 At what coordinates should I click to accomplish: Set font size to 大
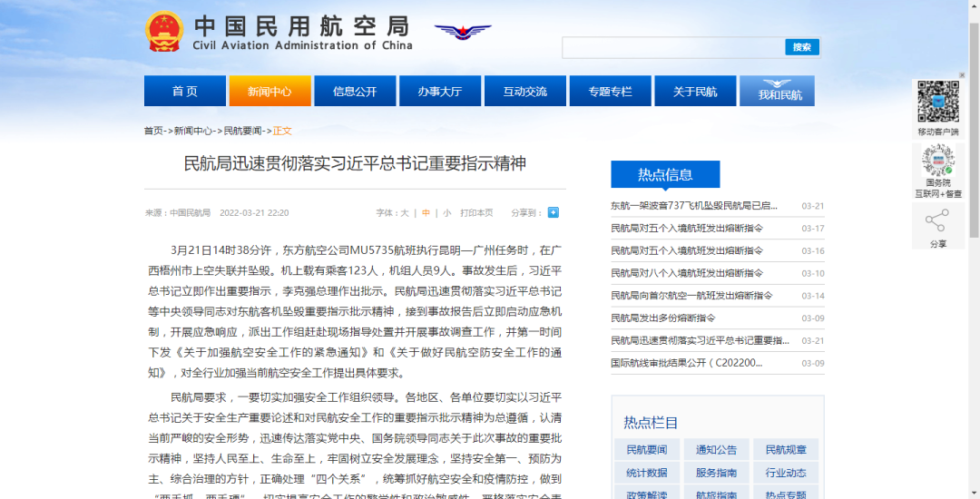tap(405, 213)
